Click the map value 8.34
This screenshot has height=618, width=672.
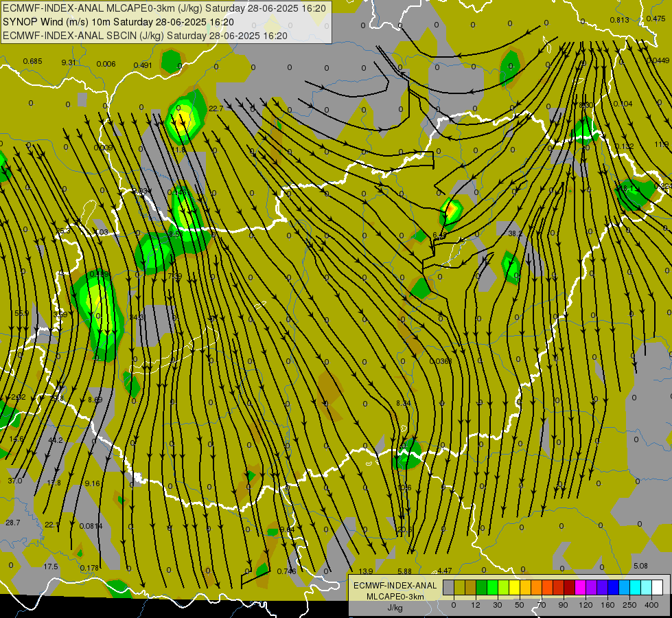tap(404, 403)
